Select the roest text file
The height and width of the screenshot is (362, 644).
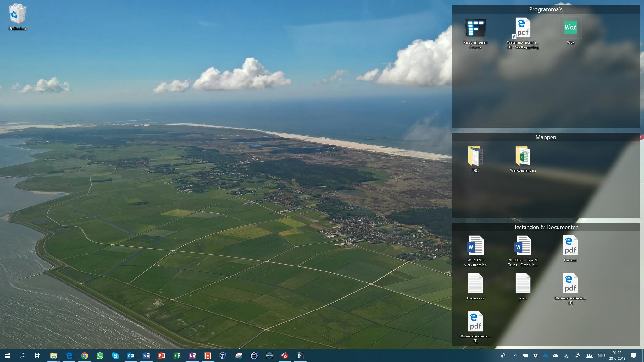click(523, 284)
